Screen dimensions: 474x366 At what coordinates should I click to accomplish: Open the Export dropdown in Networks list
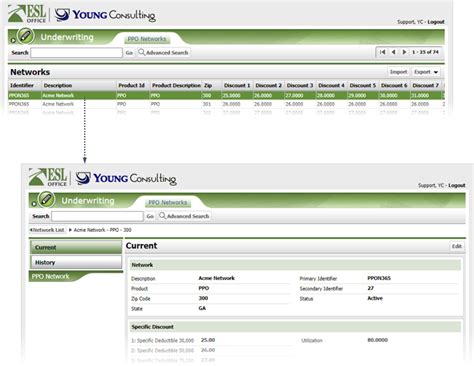pos(426,72)
